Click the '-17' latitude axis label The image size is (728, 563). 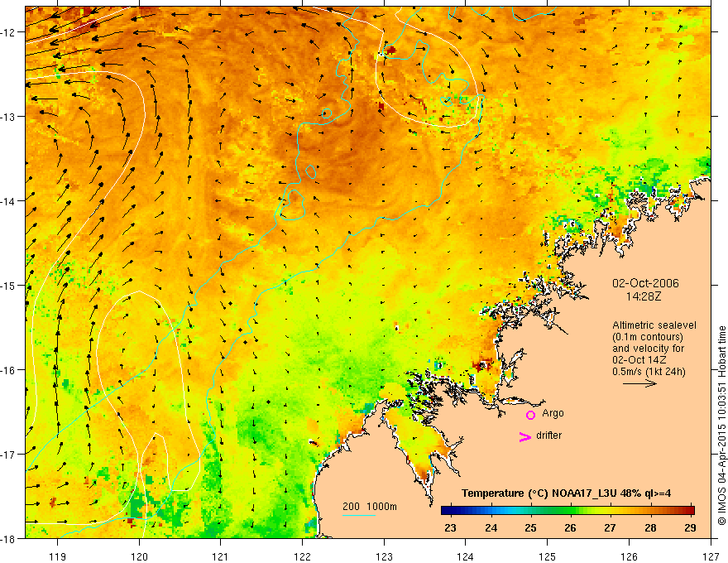point(9,455)
